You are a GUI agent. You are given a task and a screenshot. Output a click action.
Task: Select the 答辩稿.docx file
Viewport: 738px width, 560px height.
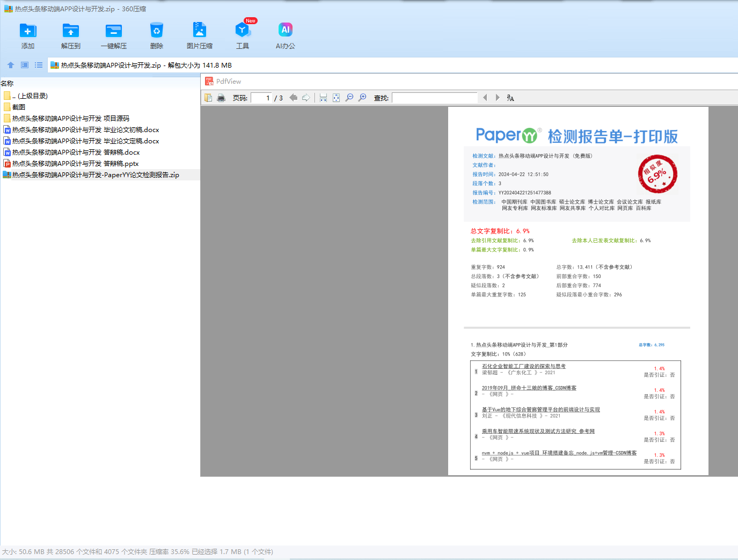[x=100, y=152]
